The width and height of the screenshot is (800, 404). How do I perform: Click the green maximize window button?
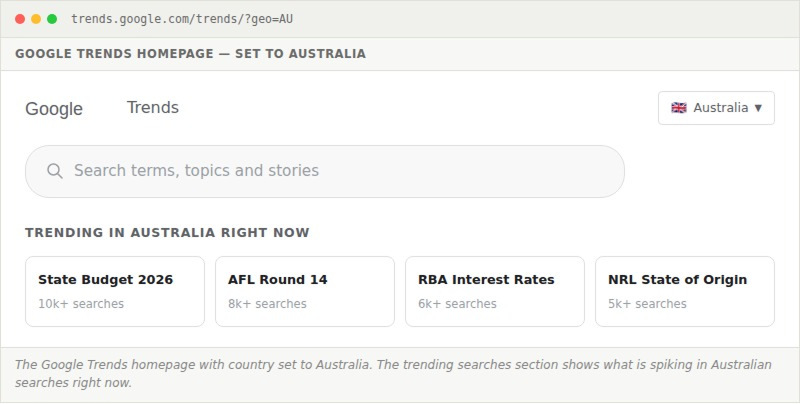tap(52, 19)
